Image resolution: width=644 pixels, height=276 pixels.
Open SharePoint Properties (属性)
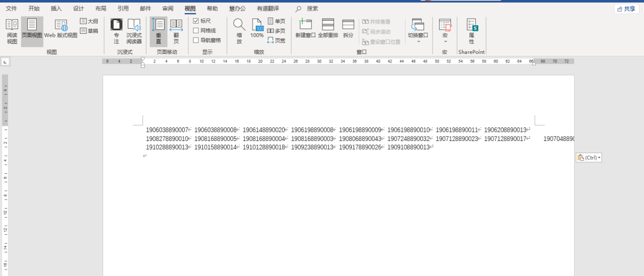tap(471, 31)
